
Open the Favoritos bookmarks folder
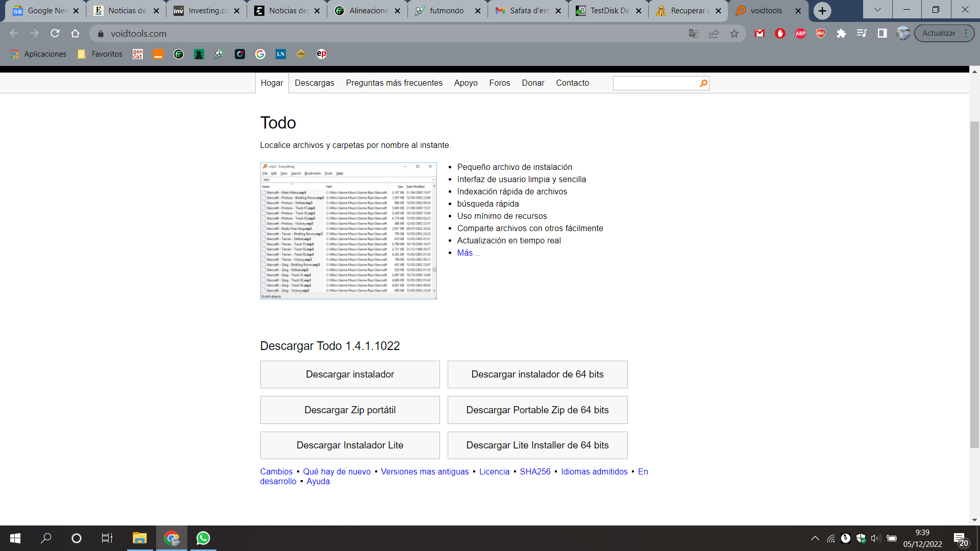click(100, 54)
